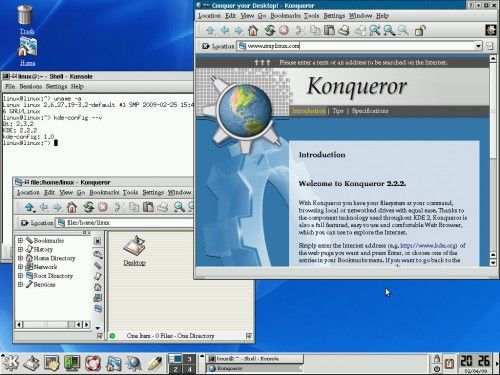Reload page in web browser Konqueror
Image resolution: width=500 pixels, height=375 pixels.
pyautogui.click(x=269, y=31)
